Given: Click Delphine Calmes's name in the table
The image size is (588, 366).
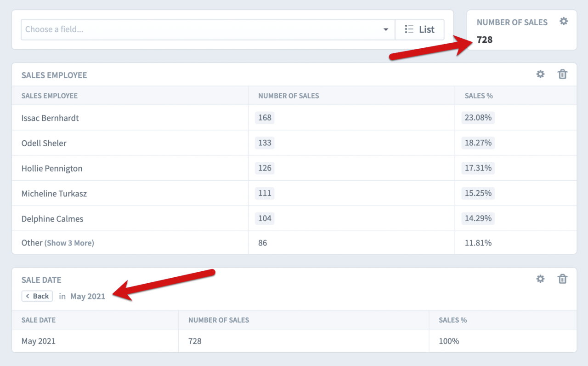Looking at the screenshot, I should 52,218.
